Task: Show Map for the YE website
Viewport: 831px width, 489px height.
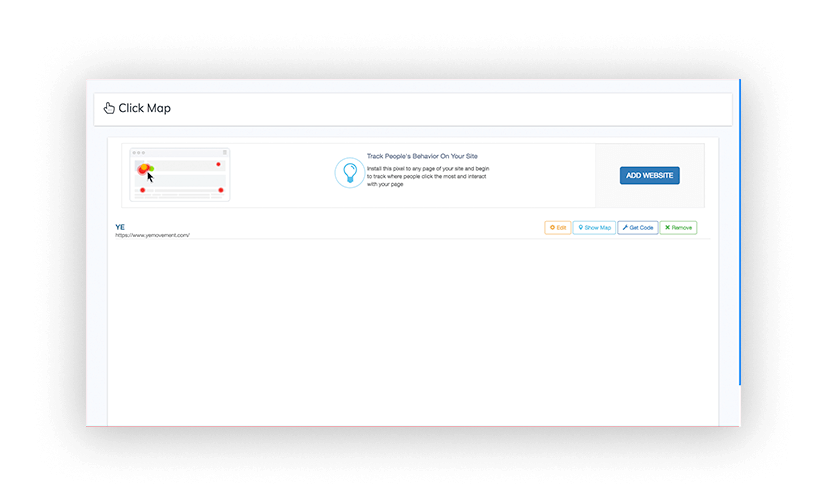Action: 594,228
